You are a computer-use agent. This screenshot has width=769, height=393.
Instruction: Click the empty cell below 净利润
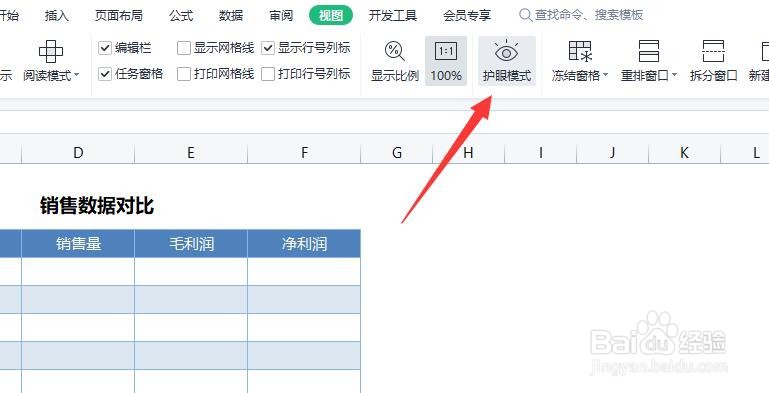click(304, 271)
